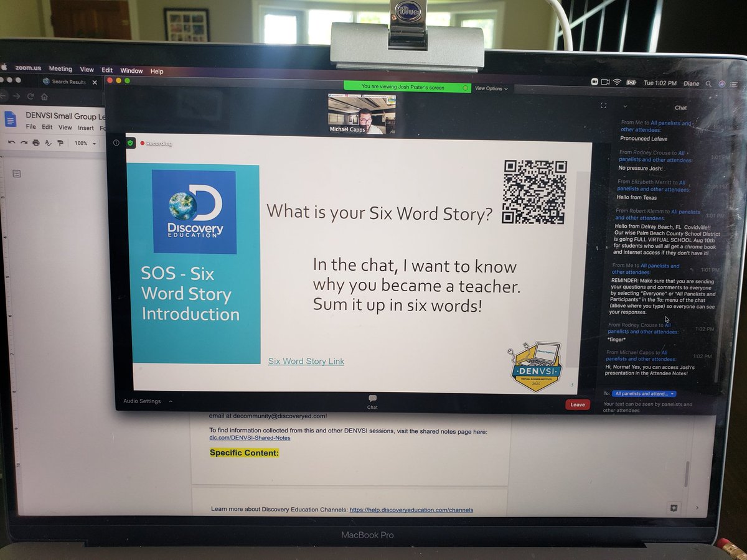Click the Explore icon at Docs bottom right
This screenshot has width=747, height=560.
pyautogui.click(x=674, y=508)
